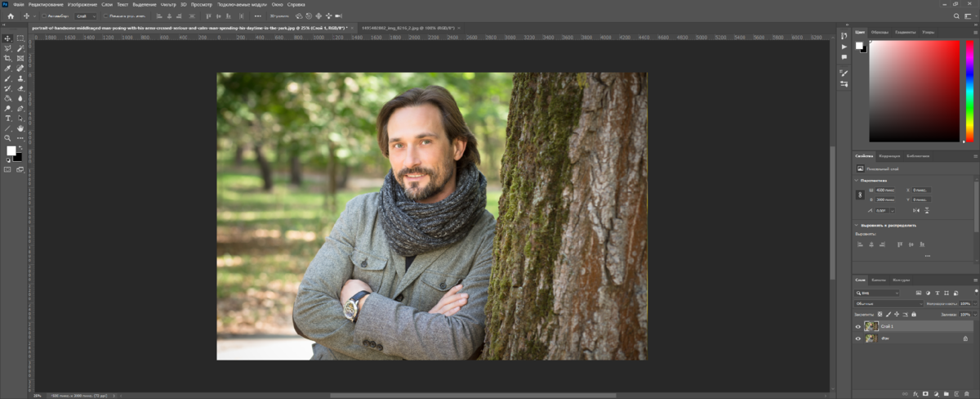Open the opacity percentage dropdown arrow

(975, 303)
